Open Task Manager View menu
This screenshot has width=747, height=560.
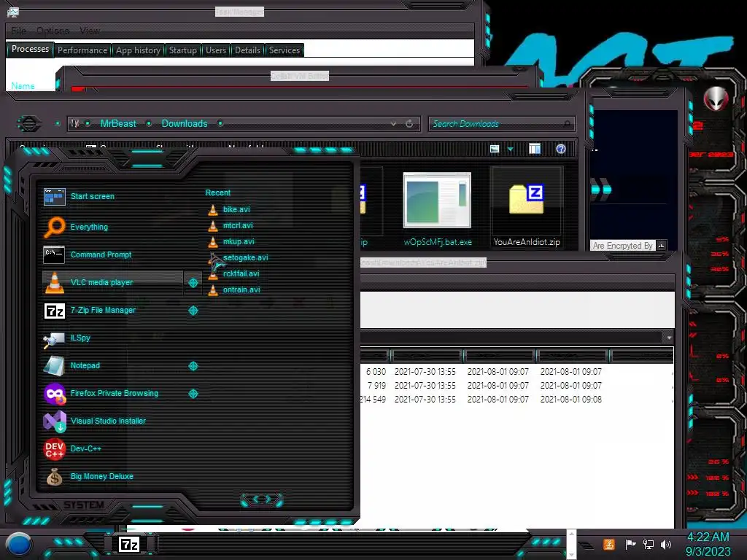tap(90, 31)
